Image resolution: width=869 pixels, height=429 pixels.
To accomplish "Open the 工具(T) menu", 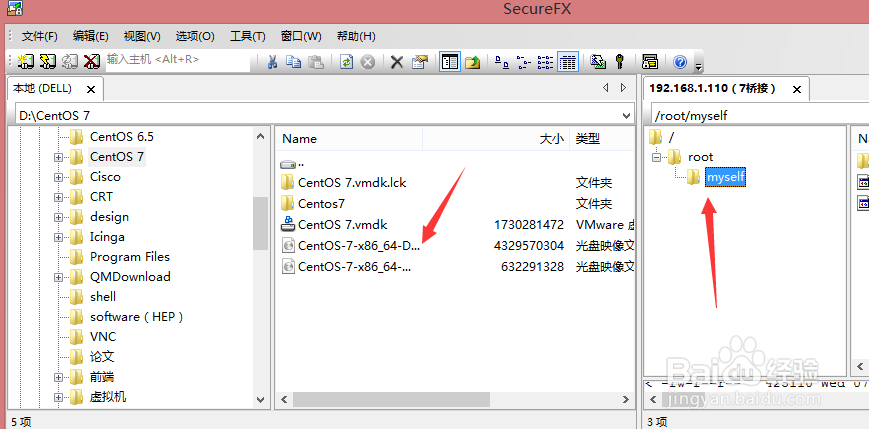I will click(248, 37).
